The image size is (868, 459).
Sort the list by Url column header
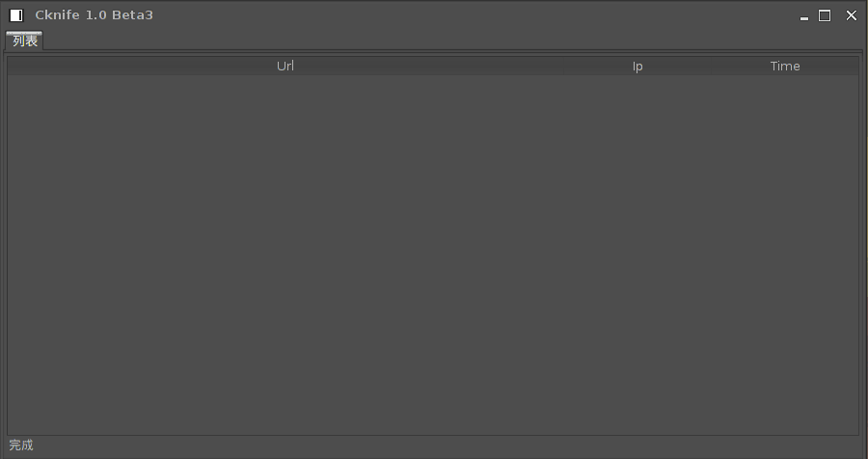(285, 66)
